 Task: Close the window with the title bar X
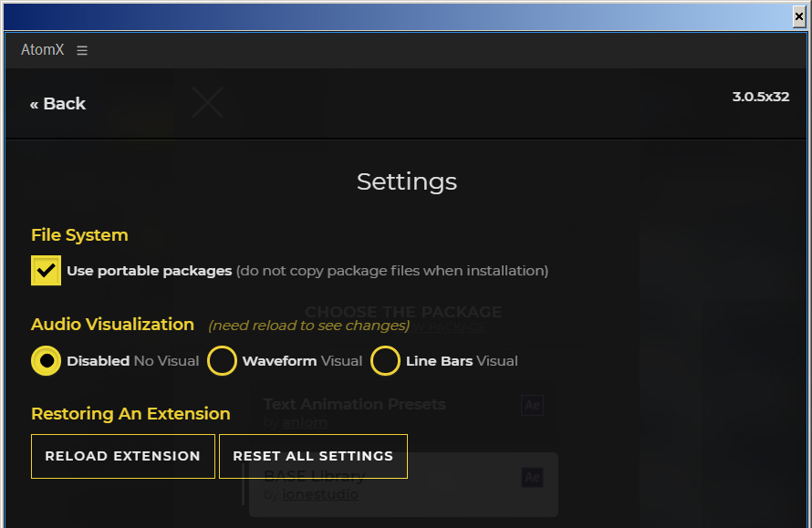[x=799, y=16]
